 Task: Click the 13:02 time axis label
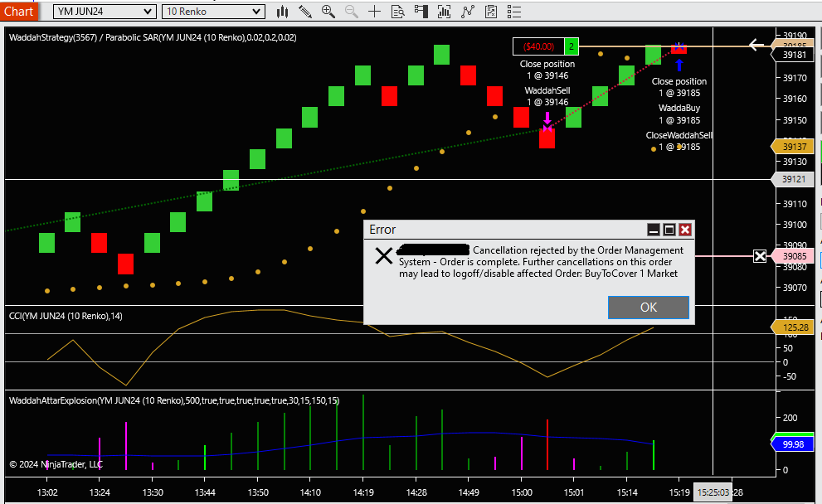click(47, 492)
